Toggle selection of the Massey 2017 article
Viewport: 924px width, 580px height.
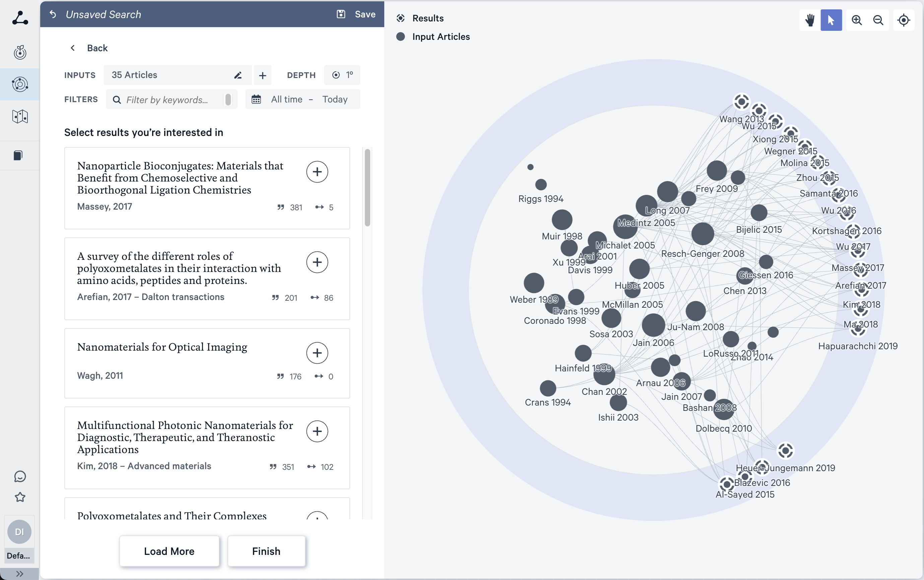tap(317, 171)
